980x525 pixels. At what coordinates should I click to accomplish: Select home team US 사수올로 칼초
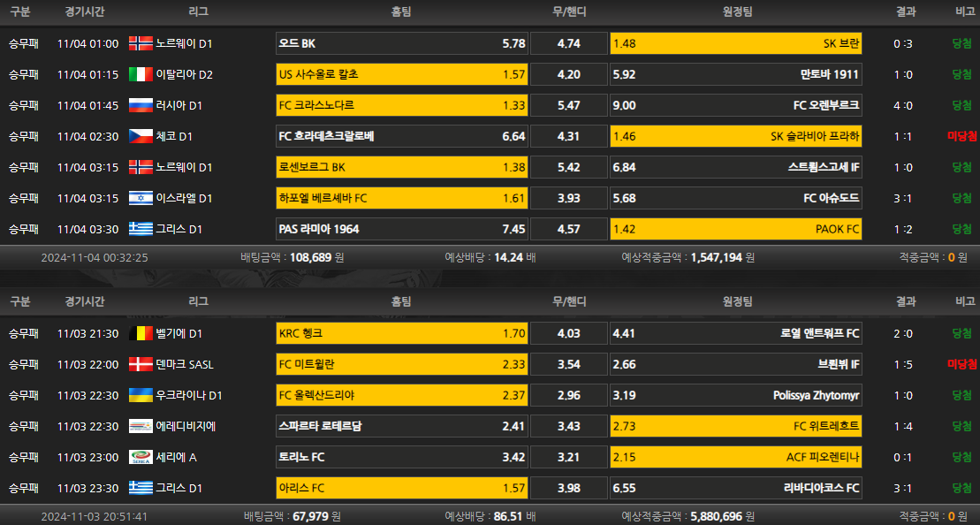pyautogui.click(x=402, y=74)
